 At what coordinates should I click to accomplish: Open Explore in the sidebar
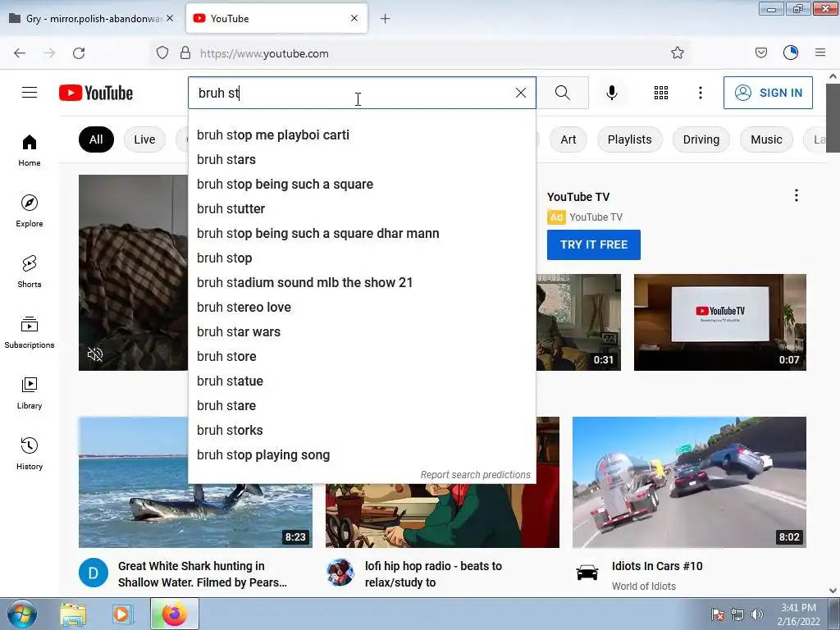click(30, 211)
